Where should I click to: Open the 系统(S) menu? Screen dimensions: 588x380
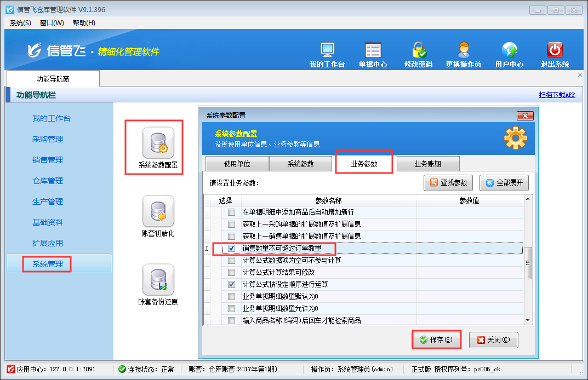click(x=20, y=22)
